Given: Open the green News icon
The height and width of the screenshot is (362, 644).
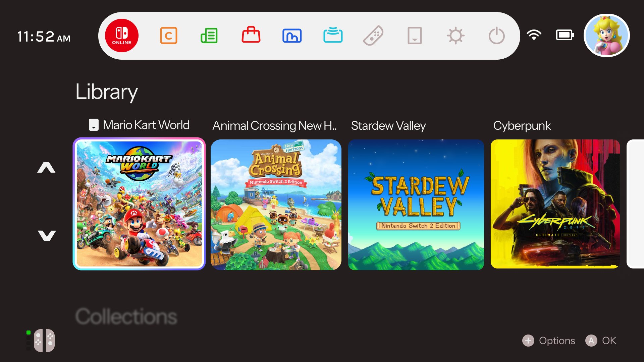Looking at the screenshot, I should coord(209,36).
